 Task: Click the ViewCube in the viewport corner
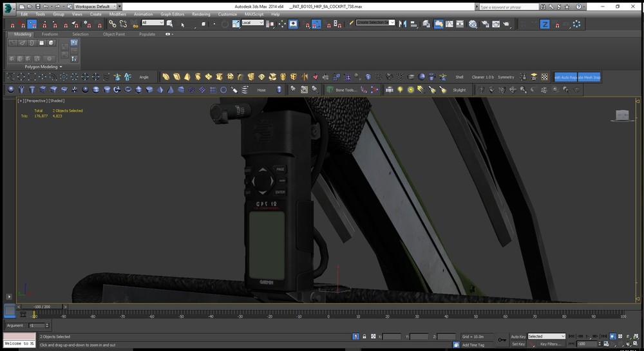(x=621, y=116)
